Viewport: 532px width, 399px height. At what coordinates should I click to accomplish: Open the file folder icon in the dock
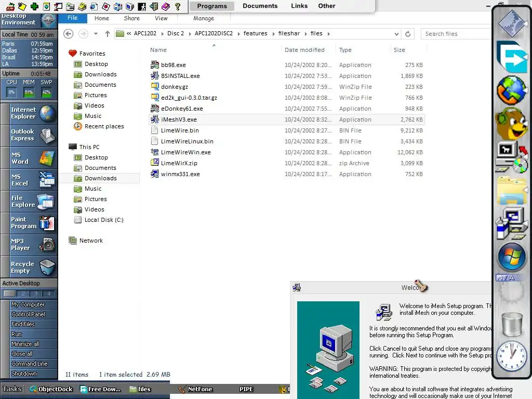tap(512, 190)
